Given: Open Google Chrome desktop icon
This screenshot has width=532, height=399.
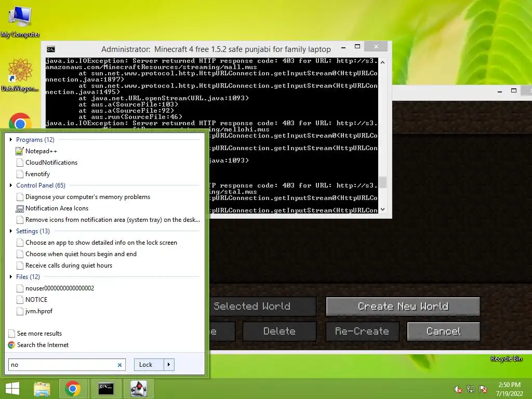Looking at the screenshot, I should (20, 122).
